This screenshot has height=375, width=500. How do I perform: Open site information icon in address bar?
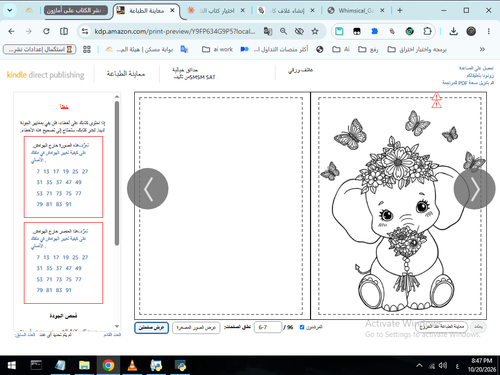tap(85, 31)
